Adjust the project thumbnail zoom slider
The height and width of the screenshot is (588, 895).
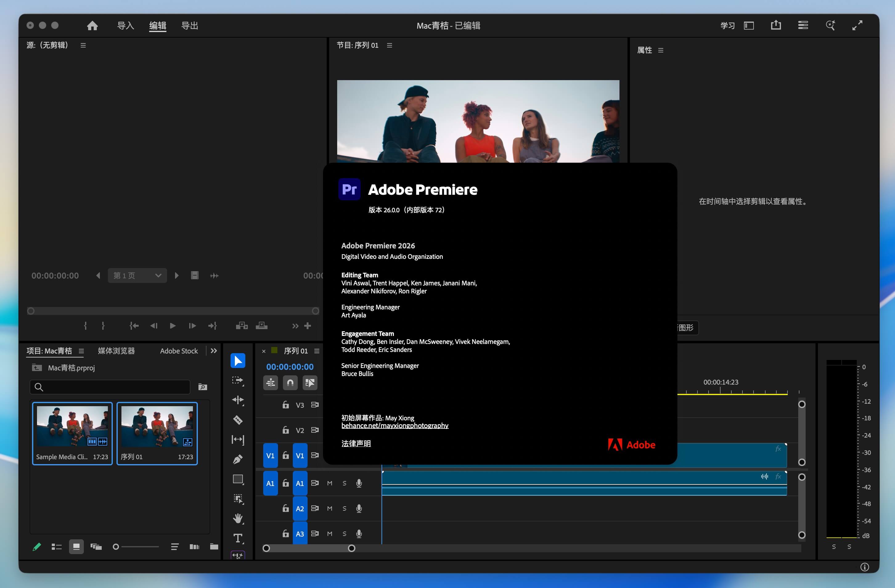click(x=116, y=547)
